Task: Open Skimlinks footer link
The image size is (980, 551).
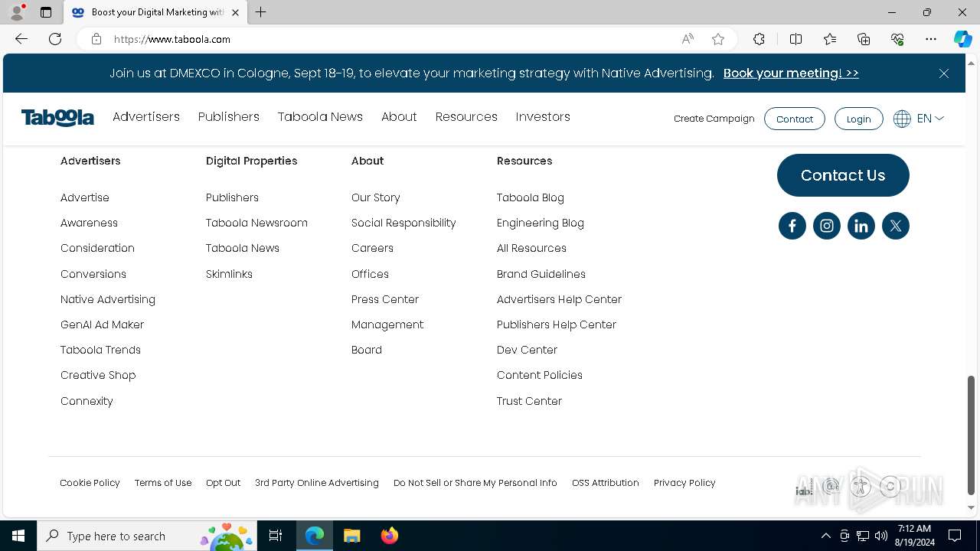Action: click(229, 274)
